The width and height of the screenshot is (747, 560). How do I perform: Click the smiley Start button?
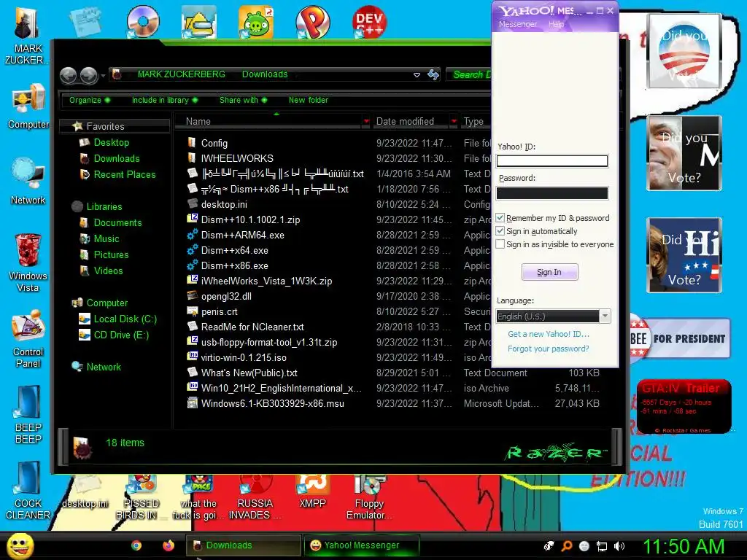click(x=20, y=545)
